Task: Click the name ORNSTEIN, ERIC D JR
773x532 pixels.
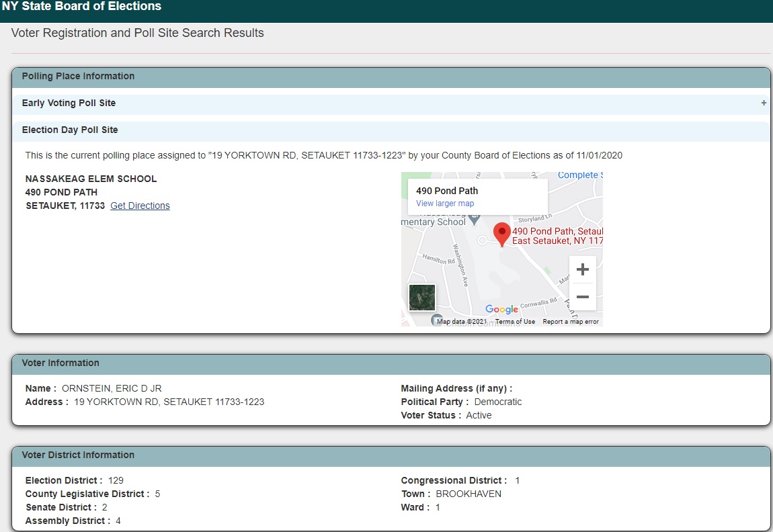Action: (x=112, y=389)
